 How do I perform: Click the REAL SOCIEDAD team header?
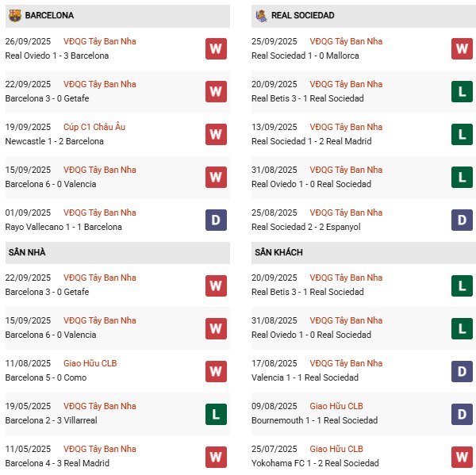coord(301,15)
